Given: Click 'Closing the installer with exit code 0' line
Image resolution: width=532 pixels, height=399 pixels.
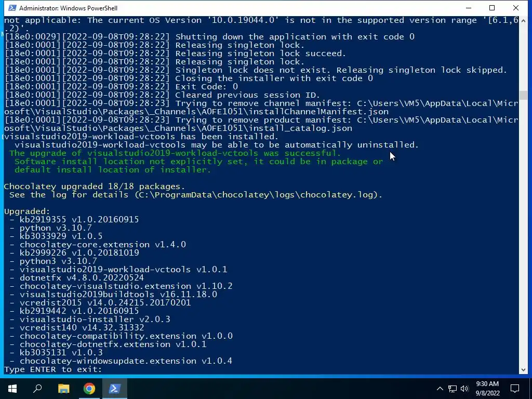Looking at the screenshot, I should [x=274, y=78].
